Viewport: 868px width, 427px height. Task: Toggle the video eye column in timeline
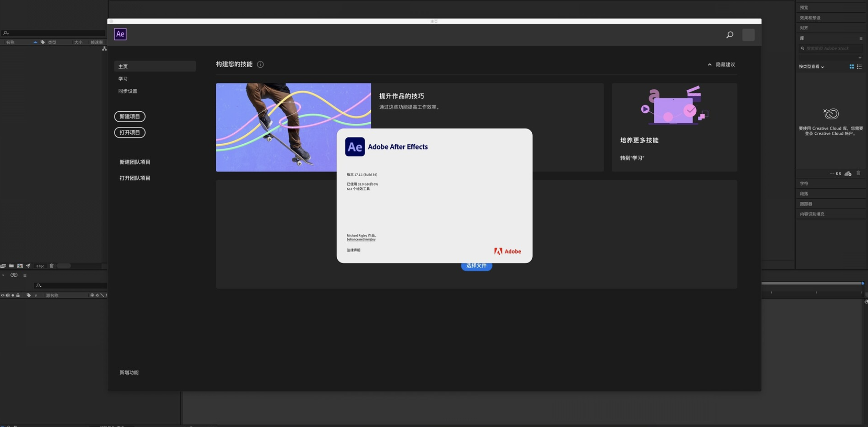[3, 295]
